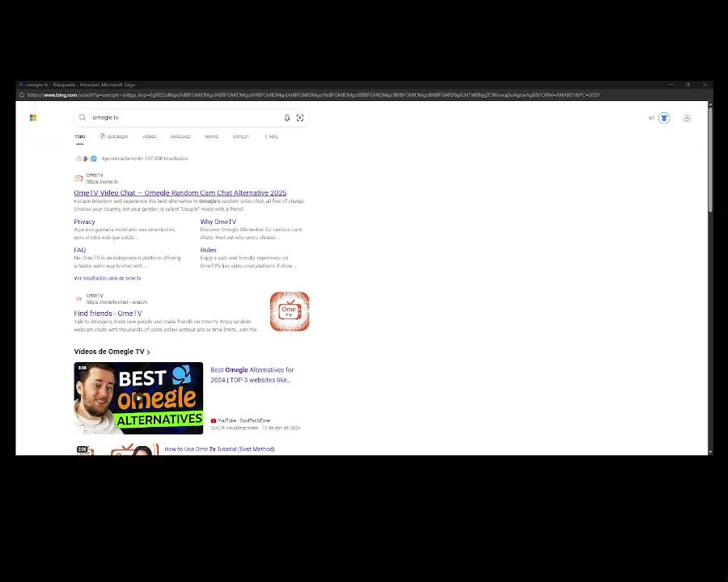
Task: Open visual search with the camera icon
Action: 300,118
